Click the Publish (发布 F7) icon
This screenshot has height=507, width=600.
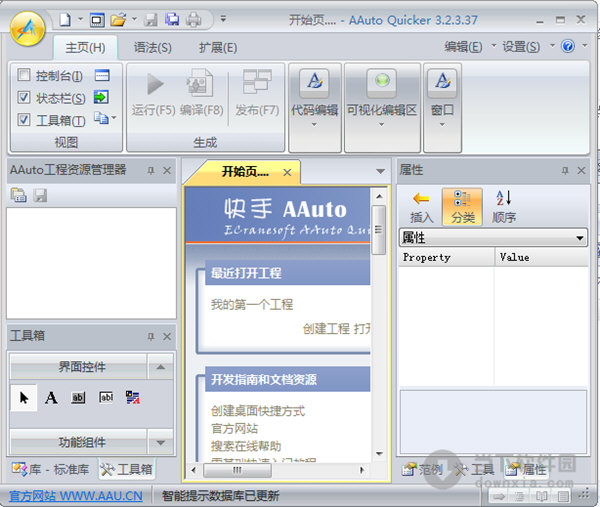[257, 85]
